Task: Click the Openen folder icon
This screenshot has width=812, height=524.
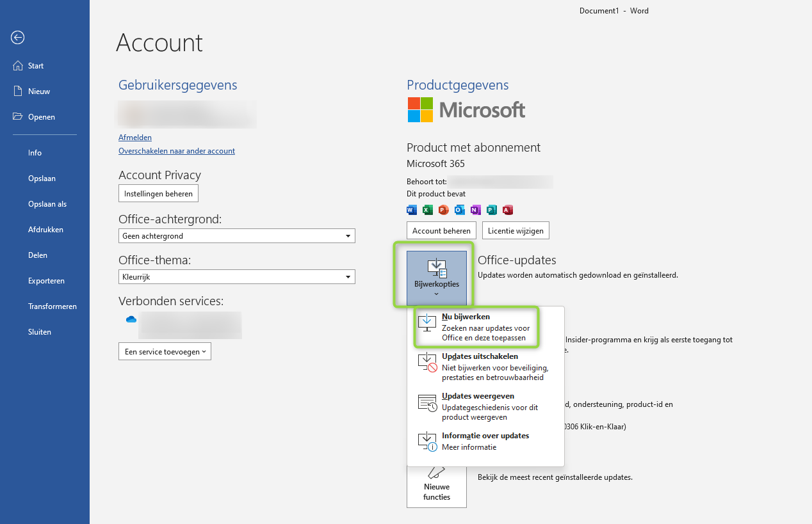Action: point(17,116)
